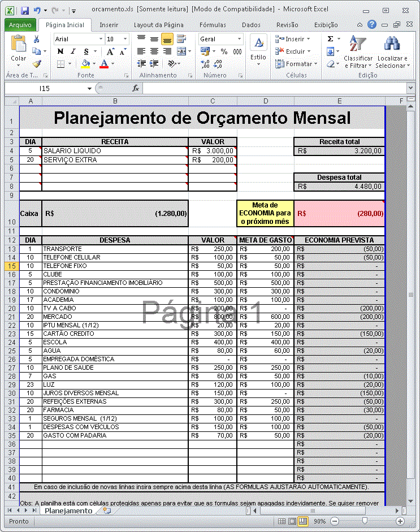Decrease indent icon
The image size is (420, 532).
point(141,63)
